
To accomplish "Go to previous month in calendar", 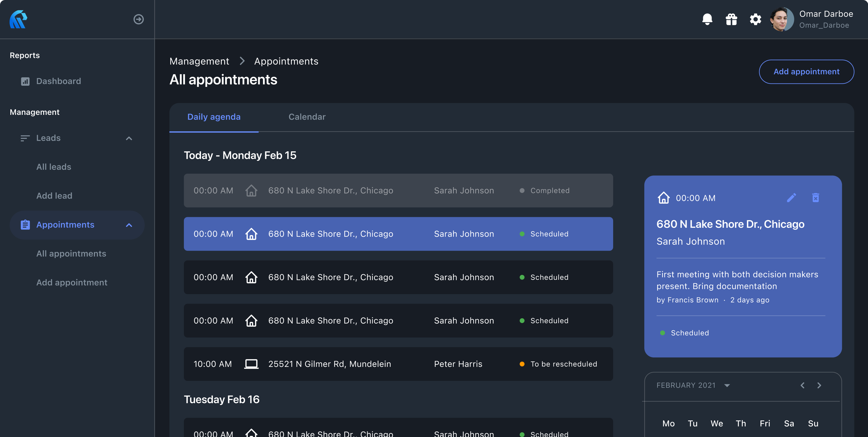I will tap(802, 385).
